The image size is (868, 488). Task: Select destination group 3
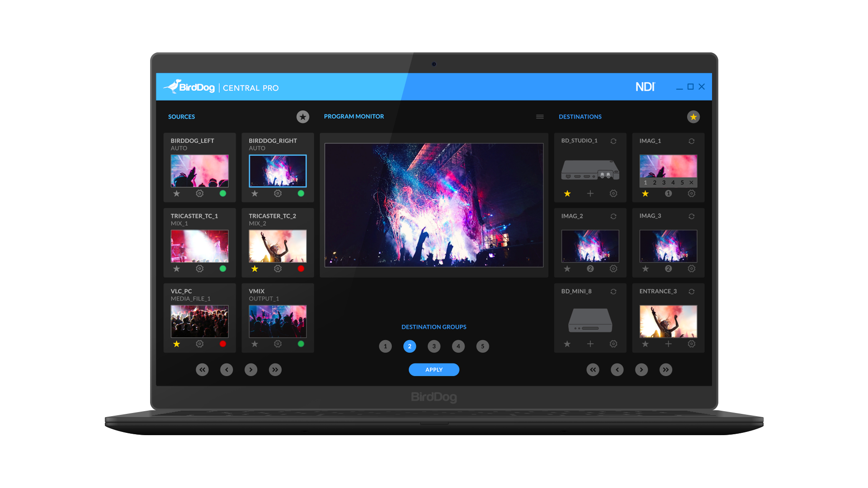tap(434, 347)
